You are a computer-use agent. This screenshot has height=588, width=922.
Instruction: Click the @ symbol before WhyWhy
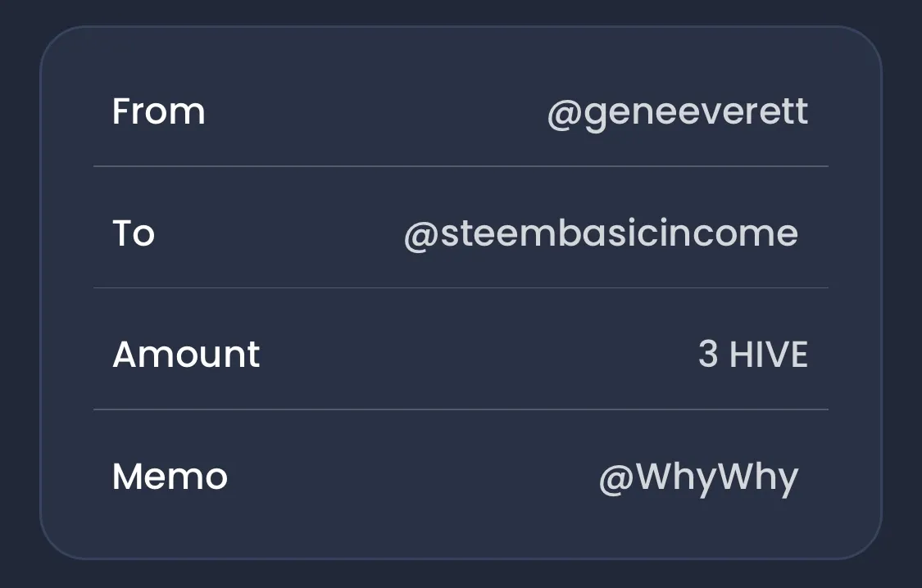click(x=616, y=479)
